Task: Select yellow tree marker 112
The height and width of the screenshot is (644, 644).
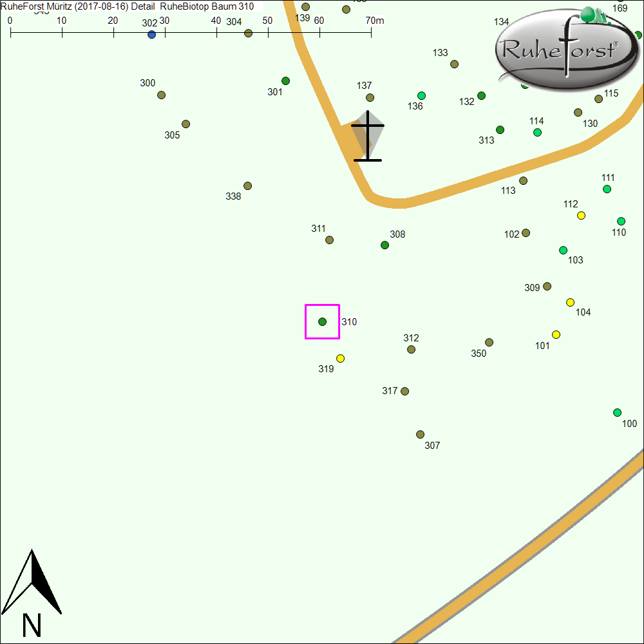Action: (x=582, y=216)
